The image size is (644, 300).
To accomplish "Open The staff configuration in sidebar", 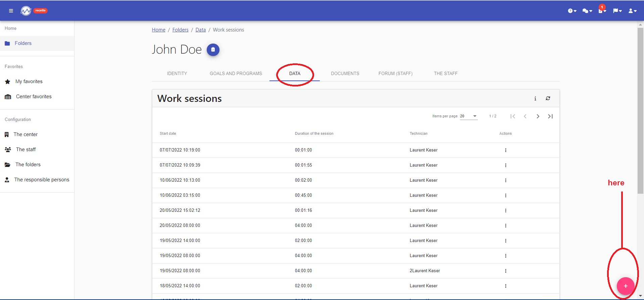I will coord(37,149).
